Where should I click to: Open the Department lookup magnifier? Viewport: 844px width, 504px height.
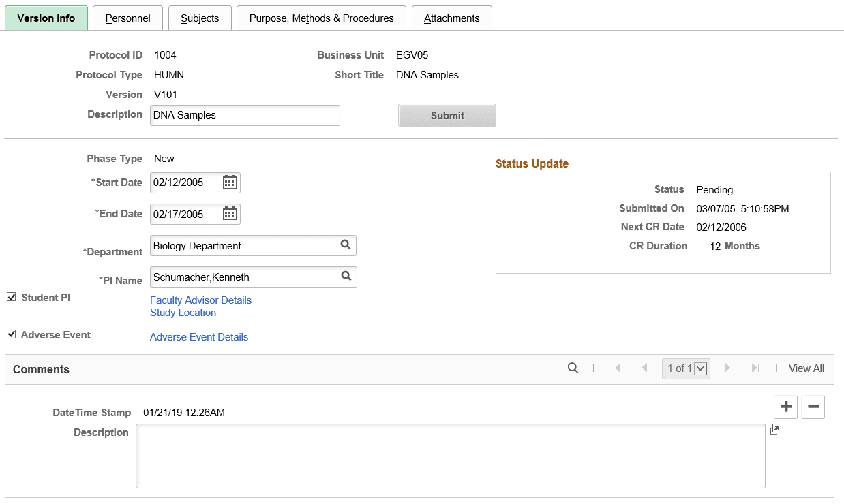(x=346, y=245)
